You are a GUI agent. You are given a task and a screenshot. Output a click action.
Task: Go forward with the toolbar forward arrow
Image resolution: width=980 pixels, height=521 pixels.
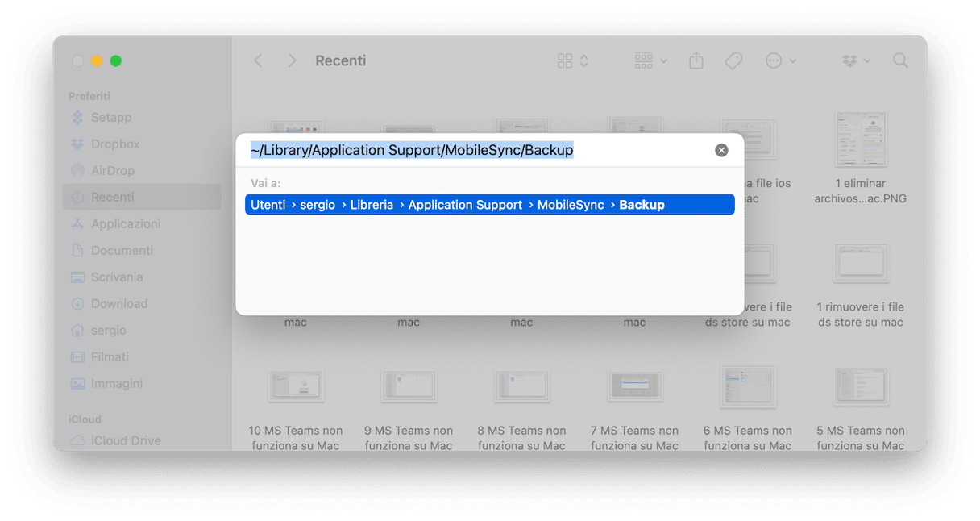click(x=292, y=61)
